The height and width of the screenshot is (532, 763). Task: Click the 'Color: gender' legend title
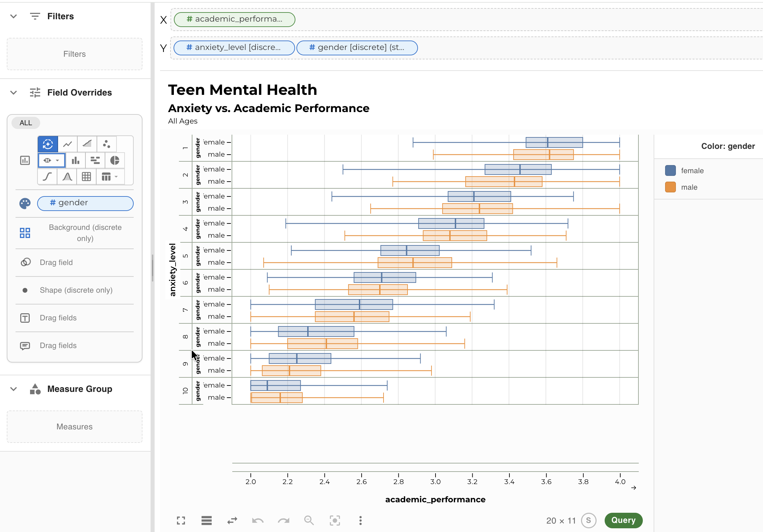(x=728, y=146)
